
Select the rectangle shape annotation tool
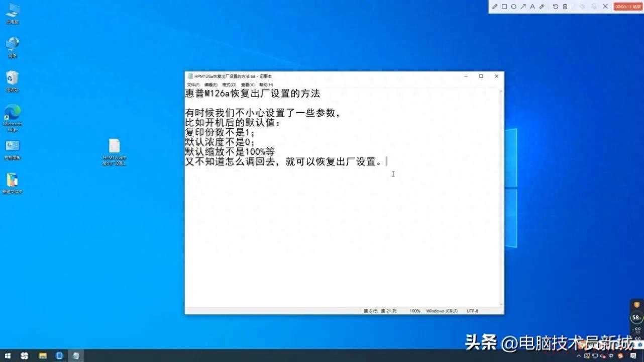[504, 7]
